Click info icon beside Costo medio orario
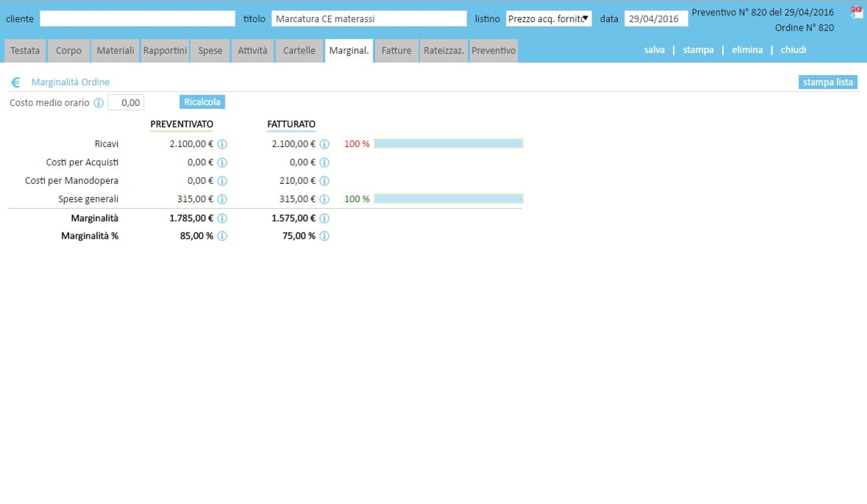 99,103
